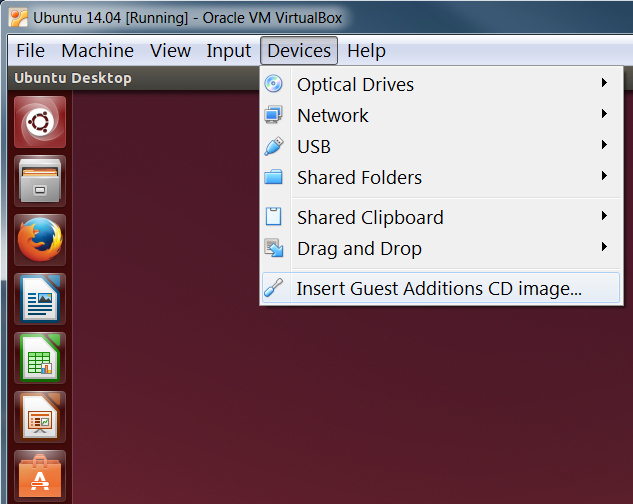The image size is (633, 504).
Task: Click the Drag and Drop icon
Action: point(274,248)
